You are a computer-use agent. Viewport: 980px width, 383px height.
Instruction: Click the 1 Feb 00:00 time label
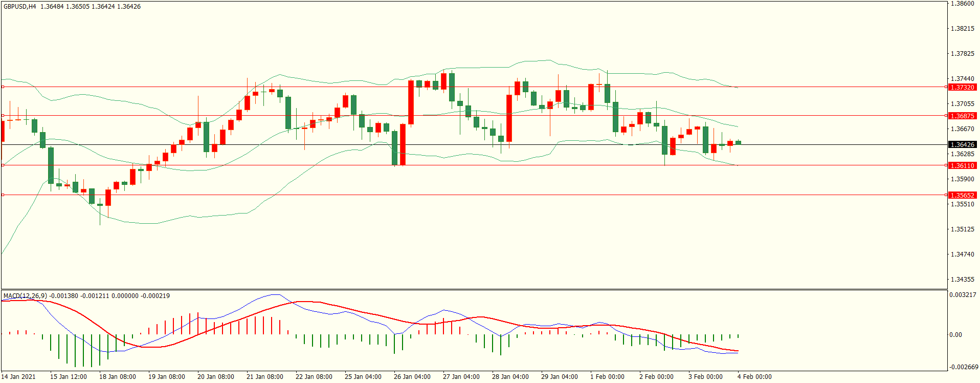pyautogui.click(x=607, y=377)
